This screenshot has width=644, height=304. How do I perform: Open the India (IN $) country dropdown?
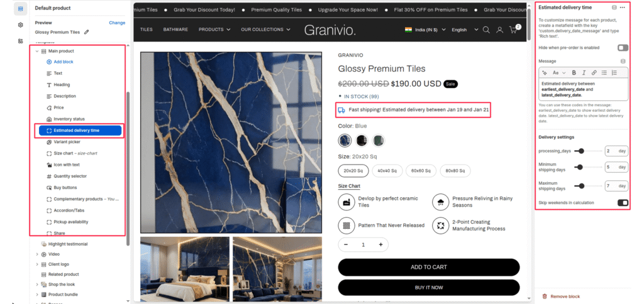(x=425, y=30)
